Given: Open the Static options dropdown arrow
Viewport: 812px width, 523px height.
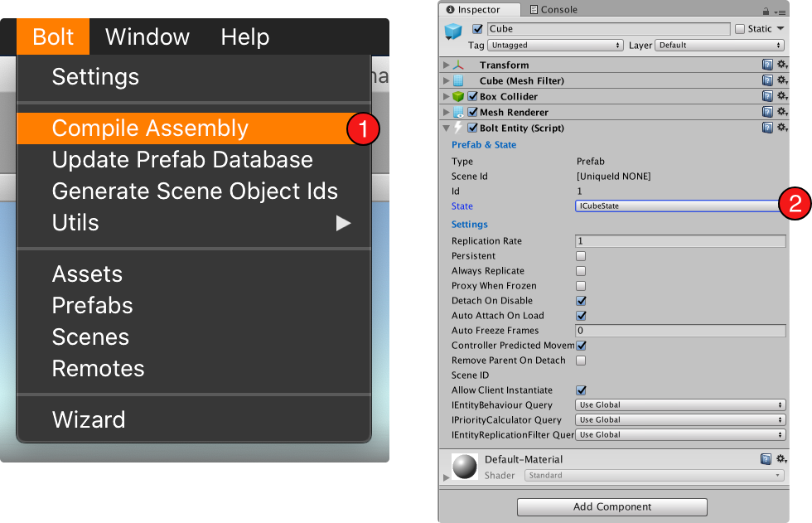Looking at the screenshot, I should (x=781, y=28).
